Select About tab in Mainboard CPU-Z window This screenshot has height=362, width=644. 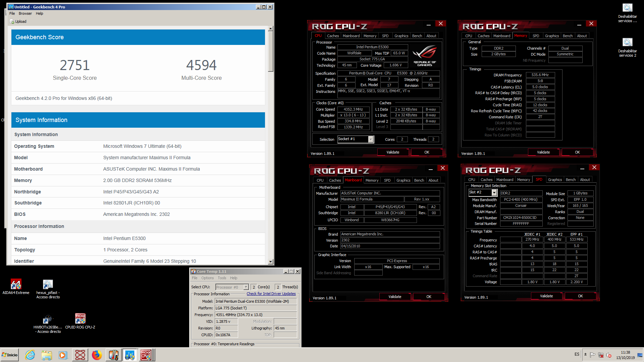[x=433, y=180]
